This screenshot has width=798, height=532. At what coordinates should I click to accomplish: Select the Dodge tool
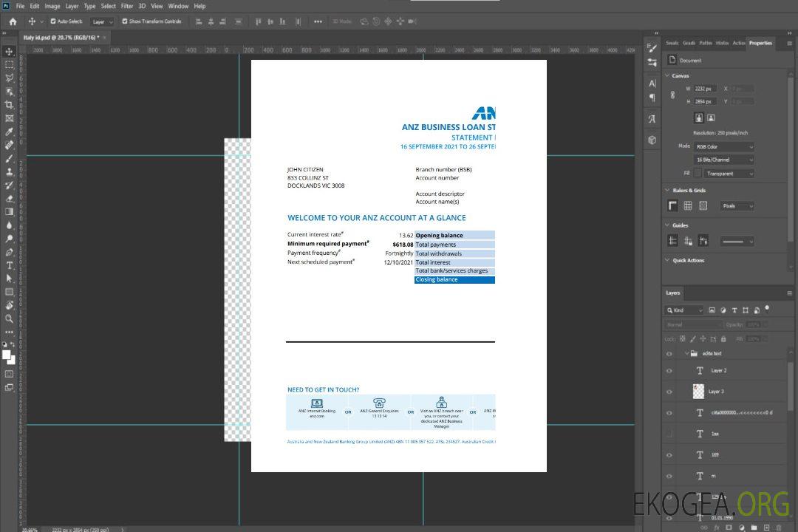click(9, 238)
